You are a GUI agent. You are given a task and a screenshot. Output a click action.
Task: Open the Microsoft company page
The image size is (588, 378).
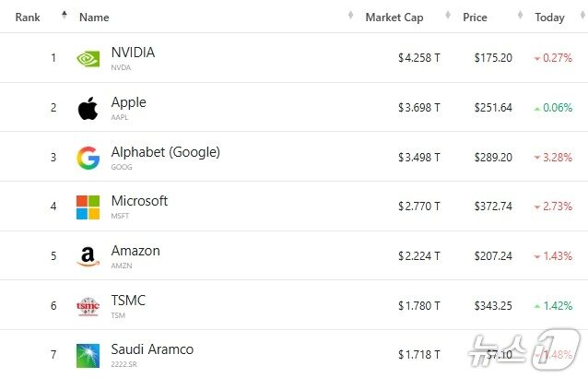(139, 201)
